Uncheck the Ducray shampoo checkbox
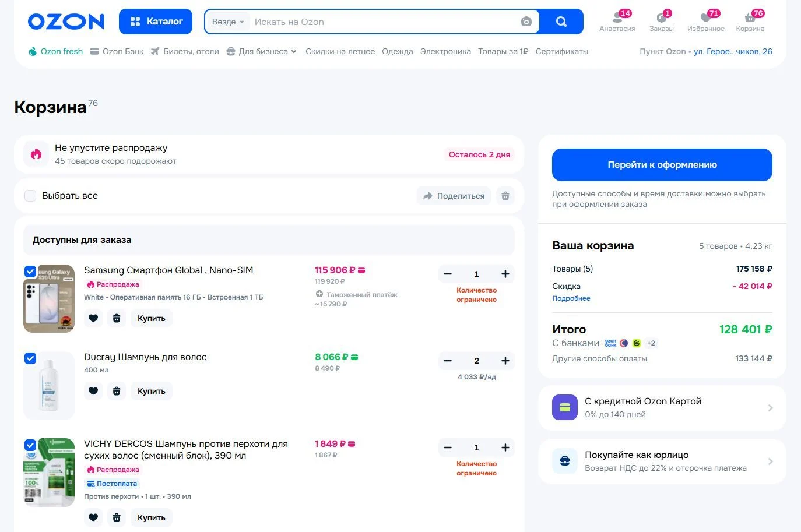801x532 pixels. click(x=30, y=358)
